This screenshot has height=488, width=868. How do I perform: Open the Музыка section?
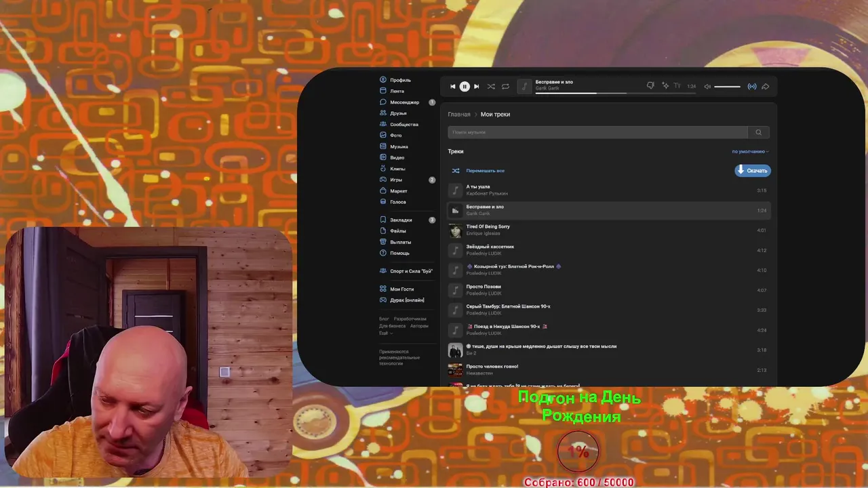(394, 146)
